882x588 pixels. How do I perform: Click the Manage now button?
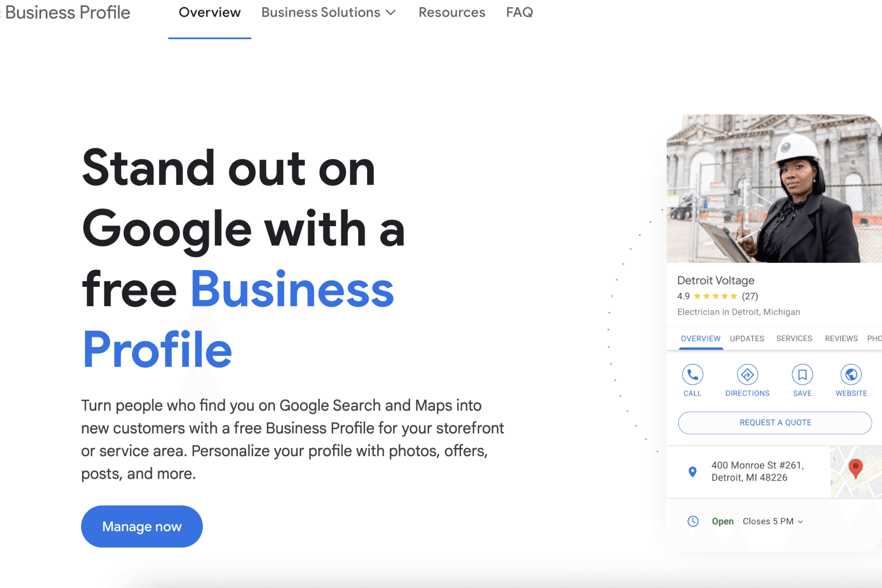pyautogui.click(x=142, y=526)
